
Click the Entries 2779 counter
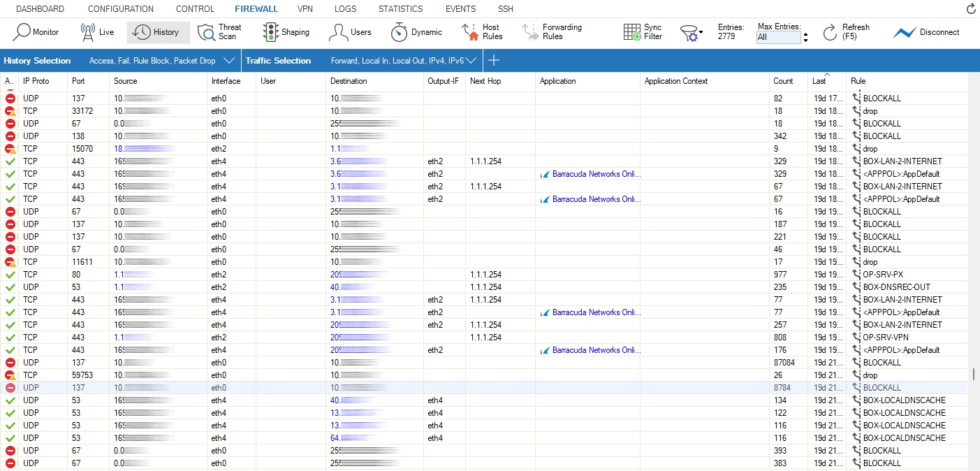click(731, 32)
